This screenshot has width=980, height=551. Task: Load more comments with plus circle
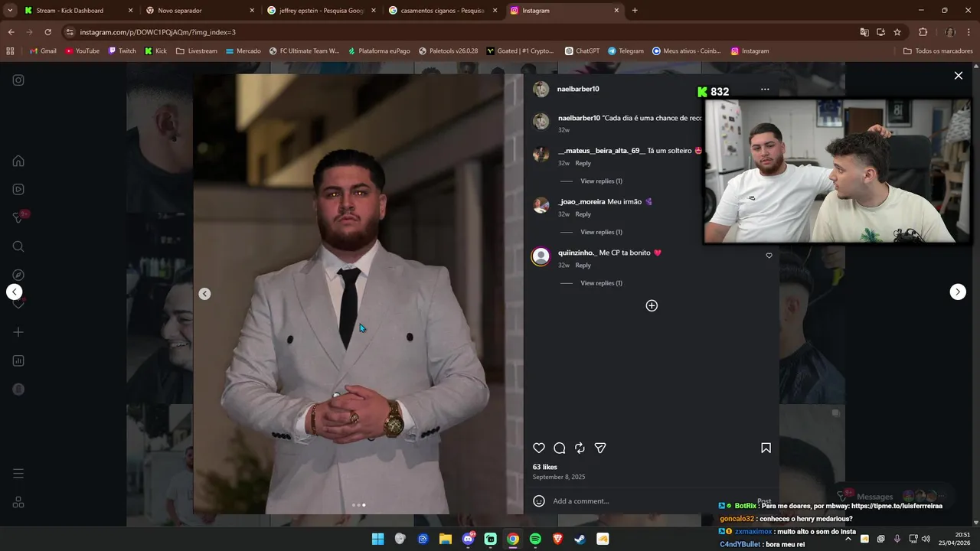coord(652,305)
